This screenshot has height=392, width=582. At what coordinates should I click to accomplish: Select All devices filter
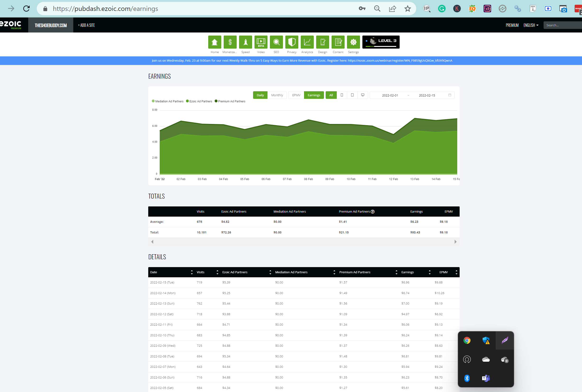coord(331,95)
